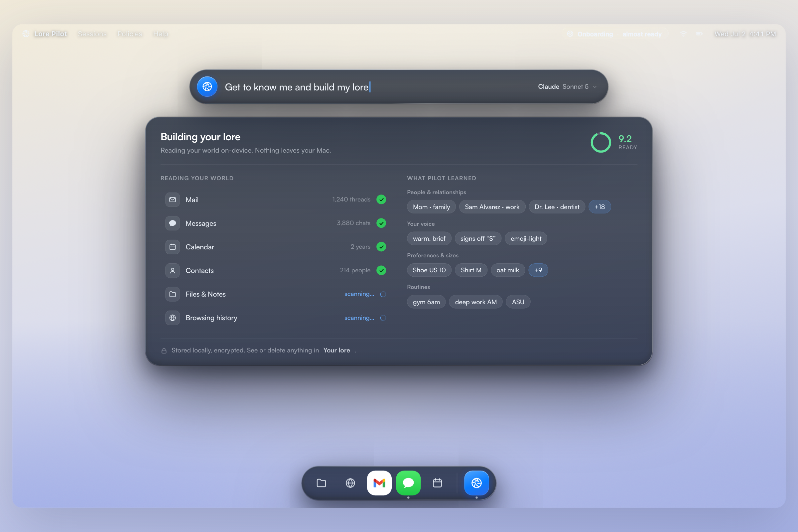Open the folder app in the dock
Screen dimensions: 798x532
click(321, 483)
